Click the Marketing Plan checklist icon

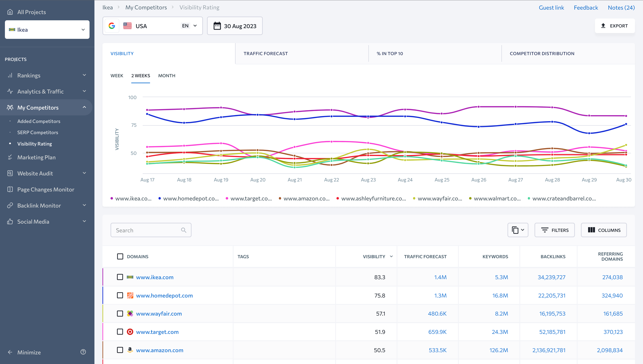pos(10,157)
